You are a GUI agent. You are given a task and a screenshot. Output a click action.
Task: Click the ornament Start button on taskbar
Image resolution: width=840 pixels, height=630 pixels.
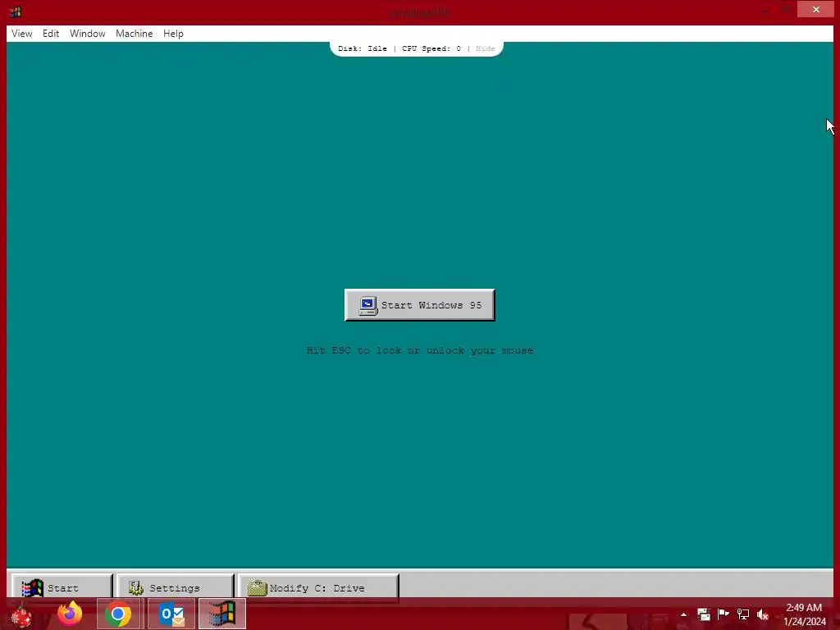[21, 615]
